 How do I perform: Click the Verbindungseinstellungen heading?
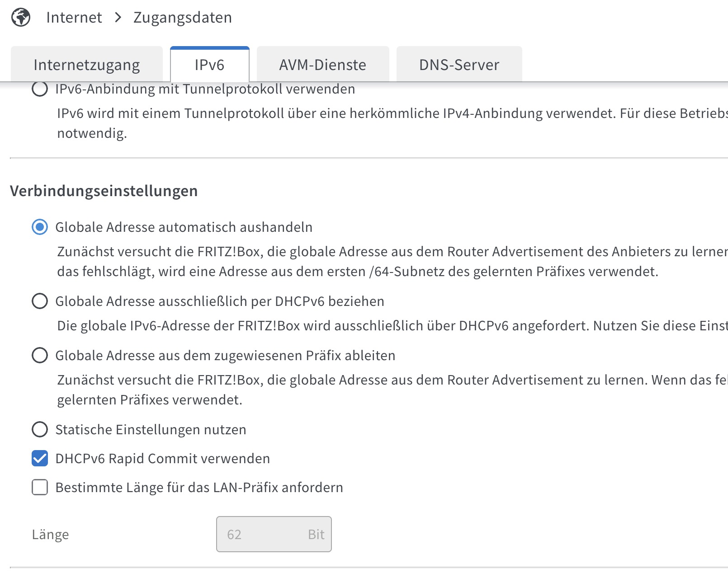(x=104, y=191)
